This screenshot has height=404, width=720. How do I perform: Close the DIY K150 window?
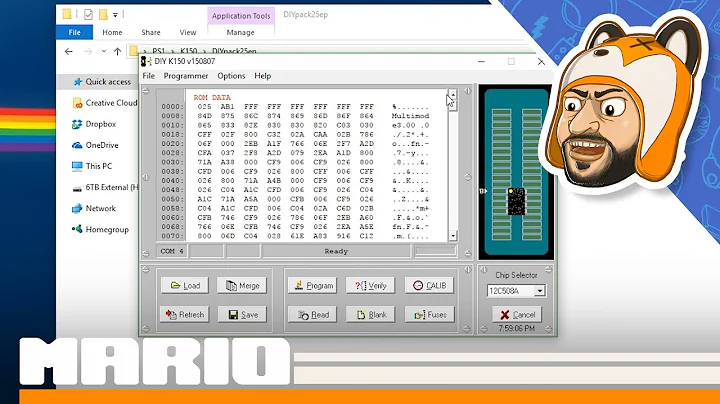click(541, 62)
